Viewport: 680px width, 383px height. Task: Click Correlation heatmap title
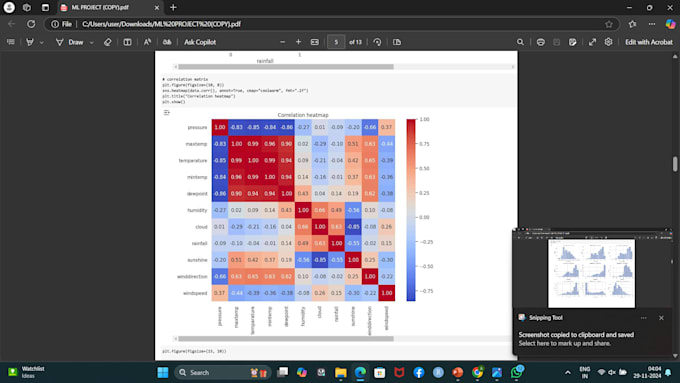pyautogui.click(x=303, y=115)
